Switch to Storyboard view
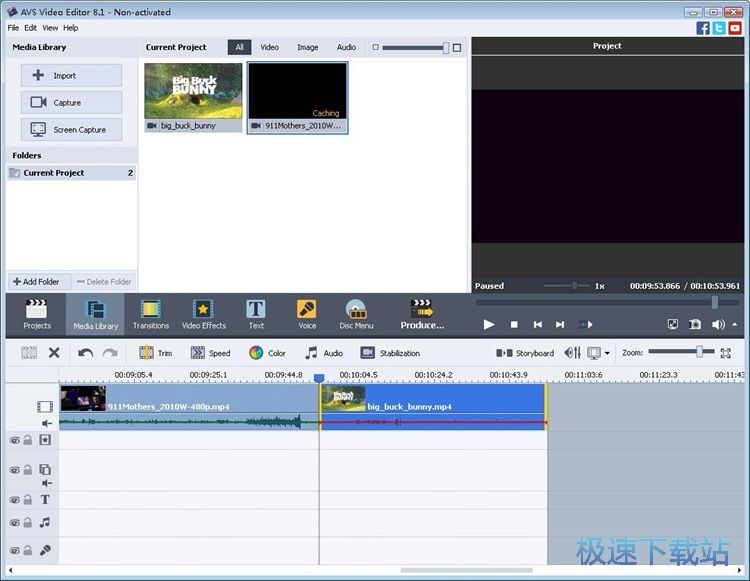This screenshot has height=581, width=750. 525,353
